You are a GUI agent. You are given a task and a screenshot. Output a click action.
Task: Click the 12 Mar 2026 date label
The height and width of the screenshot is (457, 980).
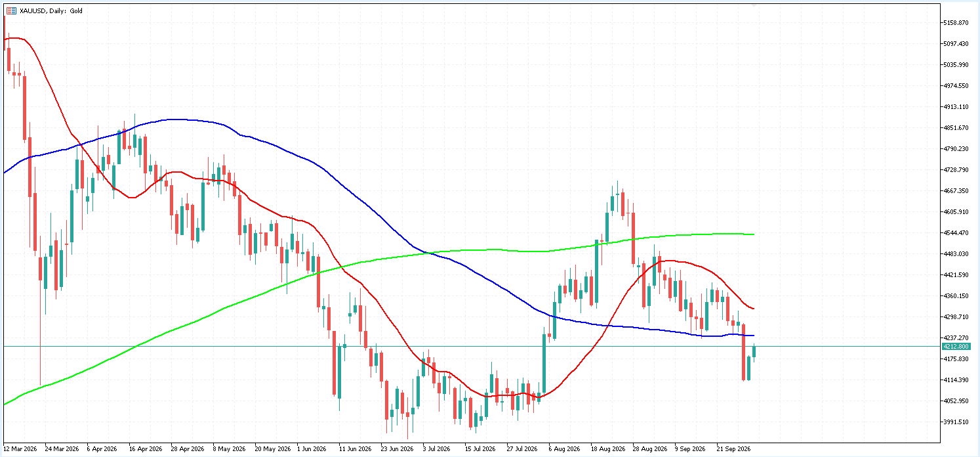click(x=20, y=450)
